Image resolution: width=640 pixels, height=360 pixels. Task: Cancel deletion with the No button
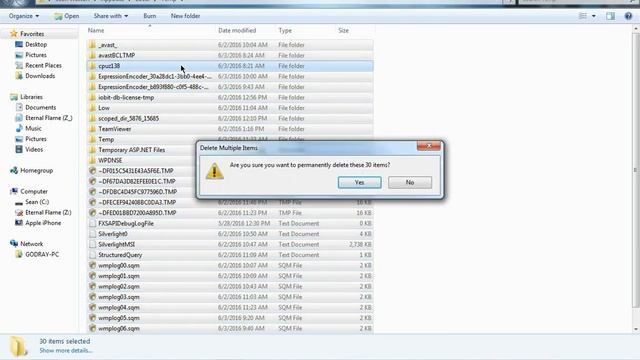click(x=410, y=182)
